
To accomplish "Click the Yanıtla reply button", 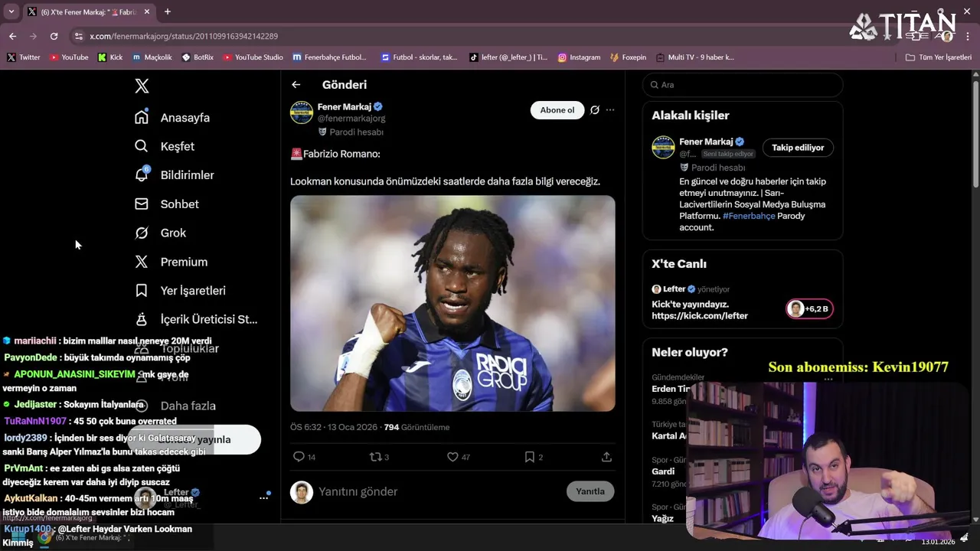I will (590, 491).
